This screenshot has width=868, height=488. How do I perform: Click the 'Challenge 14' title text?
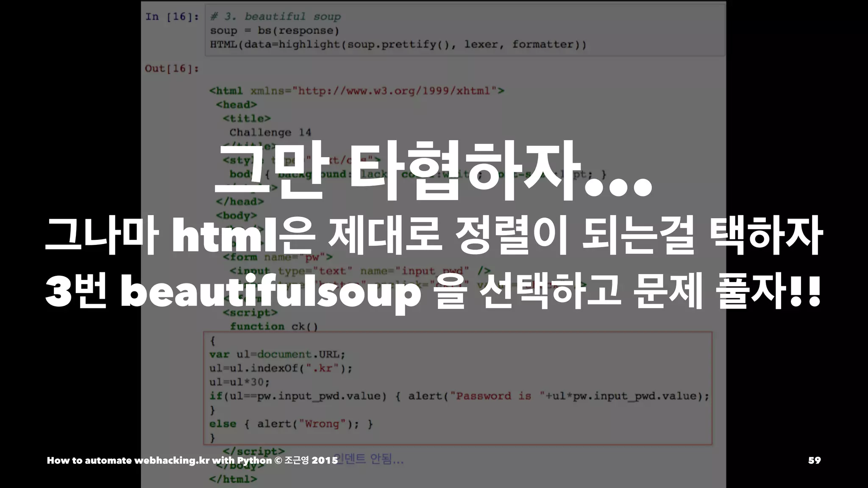pyautogui.click(x=270, y=133)
